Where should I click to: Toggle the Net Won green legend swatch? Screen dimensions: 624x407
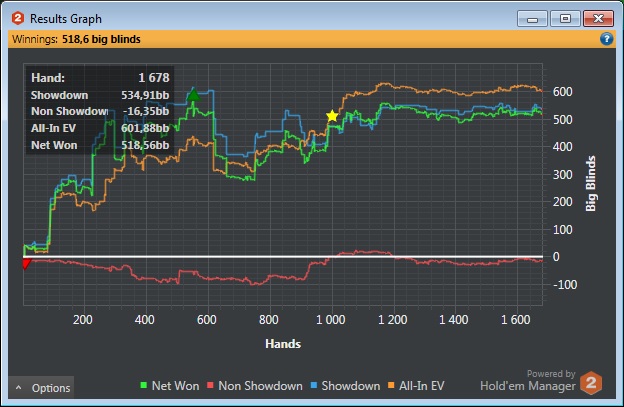pos(144,385)
